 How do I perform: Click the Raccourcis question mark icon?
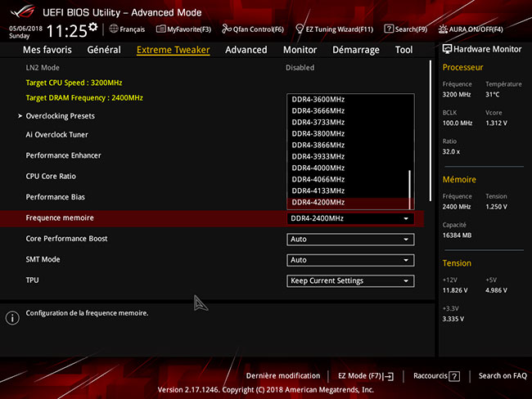[x=454, y=376]
